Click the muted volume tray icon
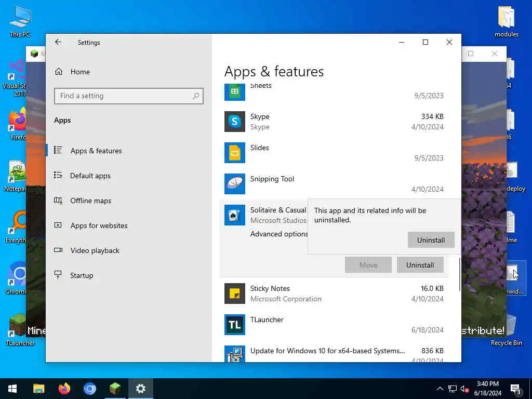 click(465, 389)
